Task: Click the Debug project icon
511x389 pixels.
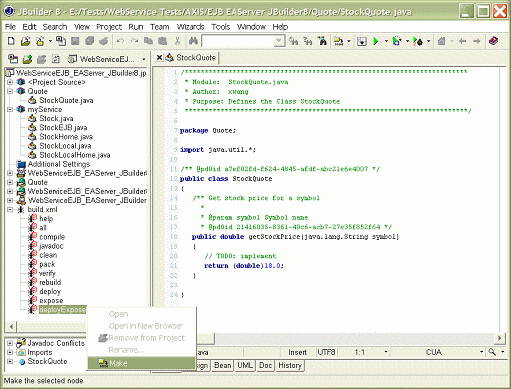Action: click(397, 41)
